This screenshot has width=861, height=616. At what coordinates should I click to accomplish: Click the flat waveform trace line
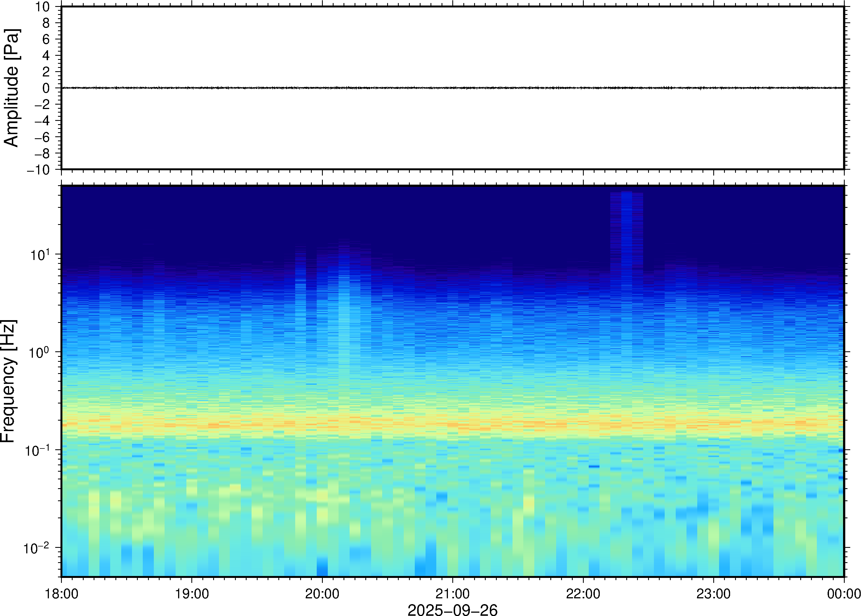point(452,88)
